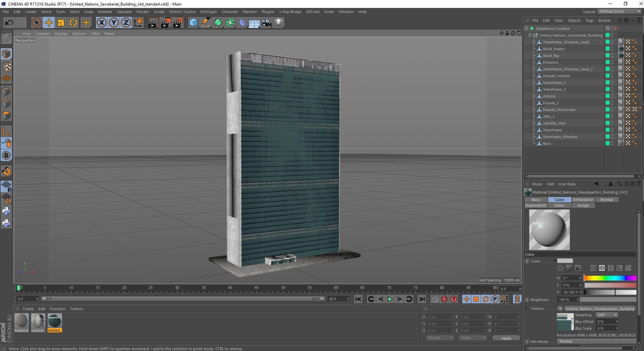Toggle Z axis lock
The width and height of the screenshot is (644, 351).
point(126,22)
